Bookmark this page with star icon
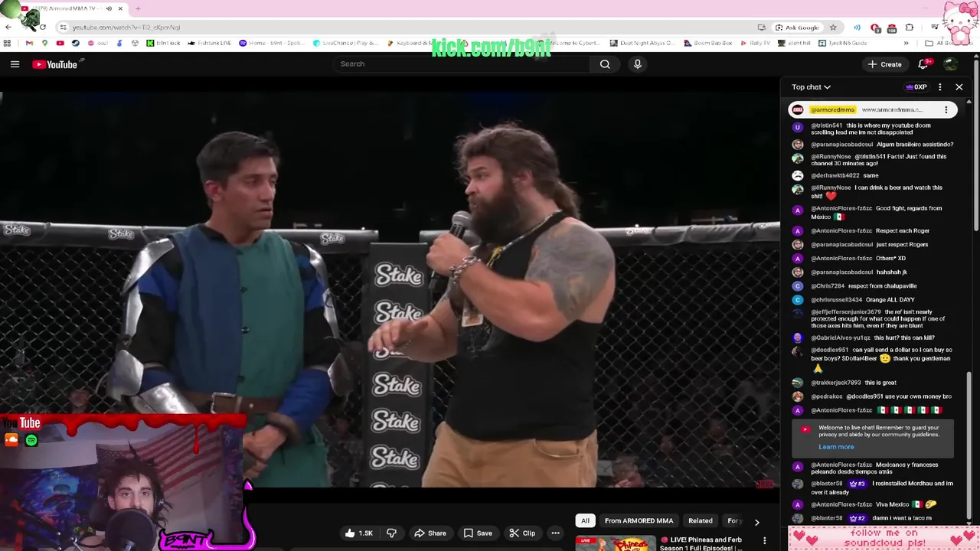Screen dimensions: 980x551 [833, 28]
